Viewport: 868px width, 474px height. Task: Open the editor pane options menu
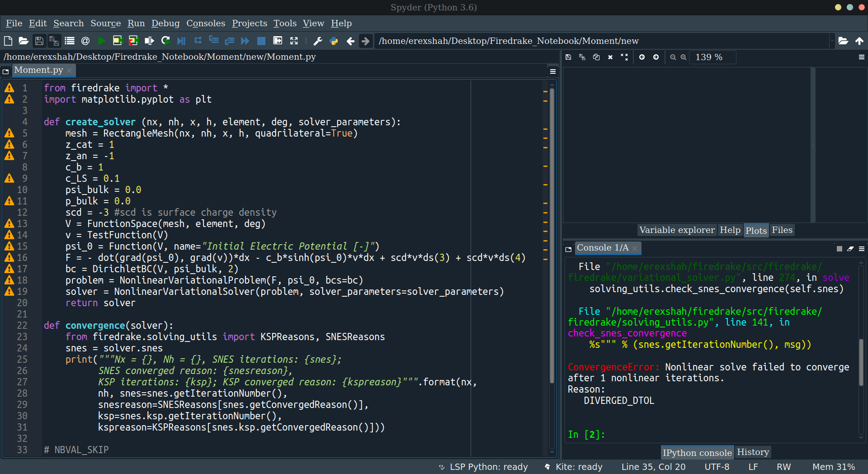(552, 71)
